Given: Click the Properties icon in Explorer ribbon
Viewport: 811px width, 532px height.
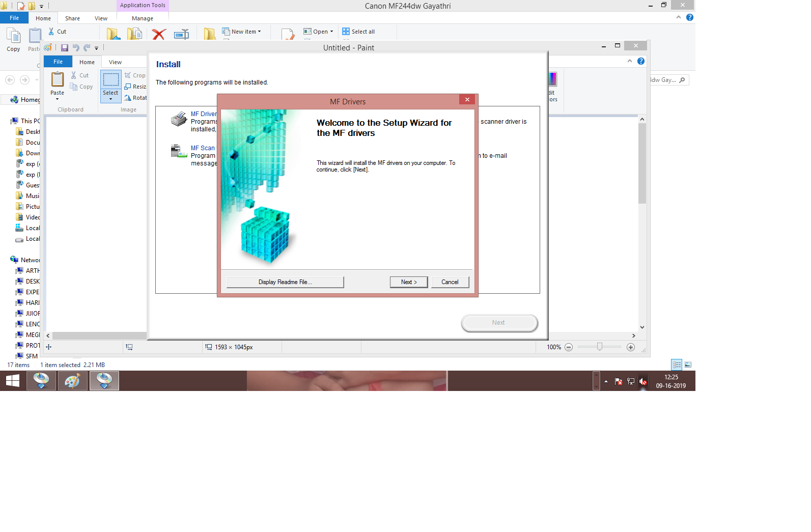Looking at the screenshot, I should (x=288, y=34).
